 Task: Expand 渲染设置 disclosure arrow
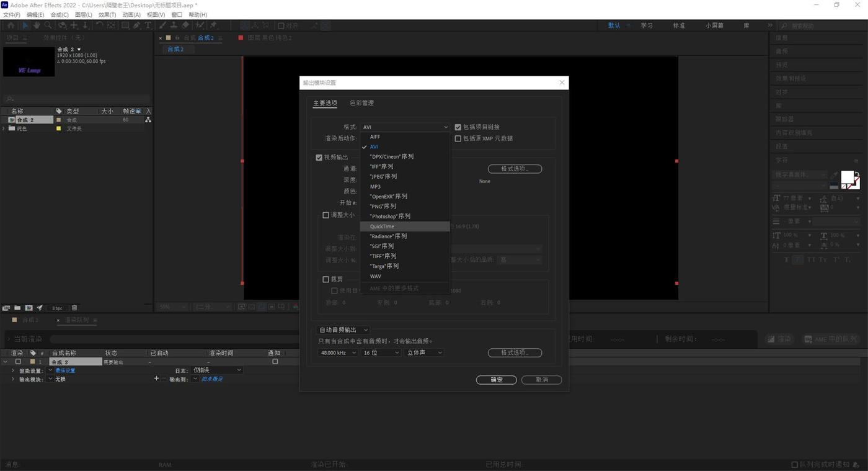point(13,370)
